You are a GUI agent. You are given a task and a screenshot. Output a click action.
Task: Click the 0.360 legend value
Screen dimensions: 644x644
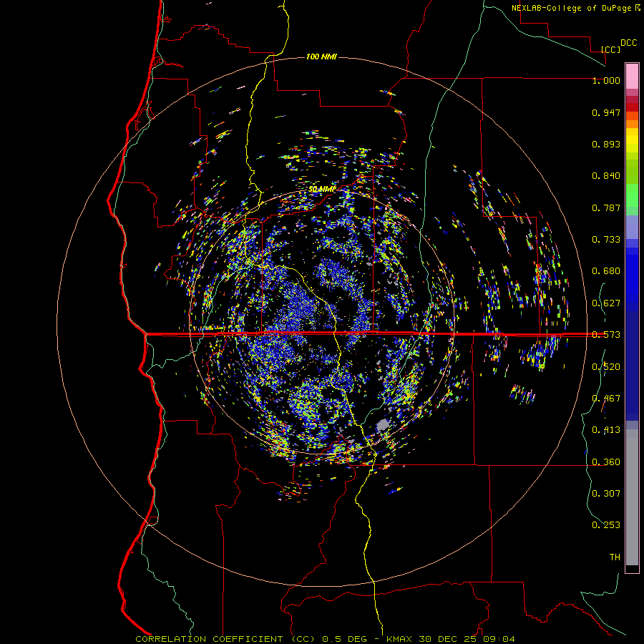(606, 462)
